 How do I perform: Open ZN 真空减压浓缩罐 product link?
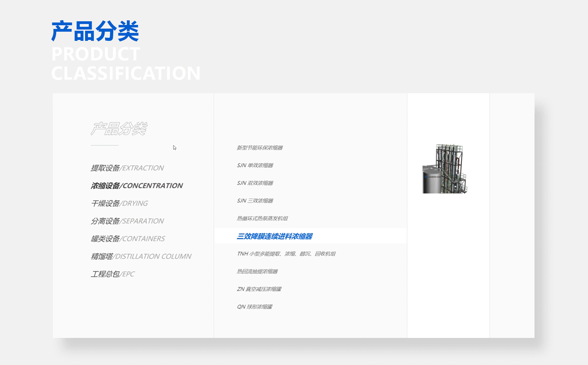coord(259,289)
